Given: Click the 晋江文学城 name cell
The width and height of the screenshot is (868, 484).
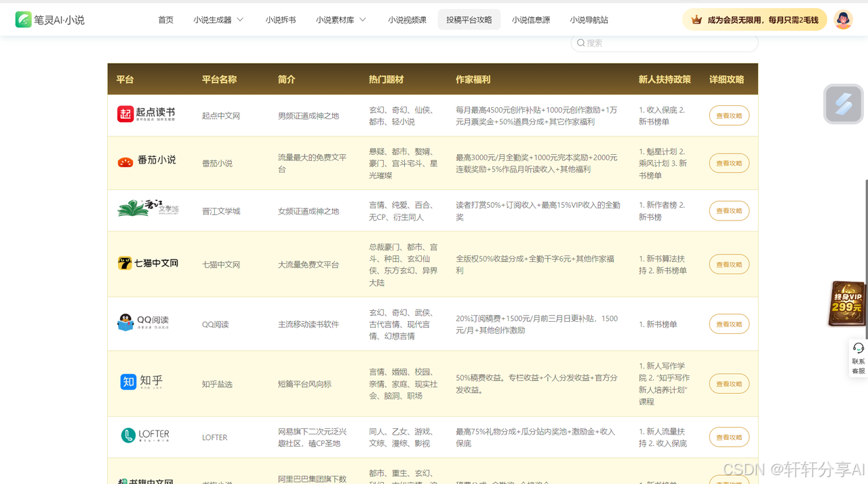Looking at the screenshot, I should [x=221, y=211].
